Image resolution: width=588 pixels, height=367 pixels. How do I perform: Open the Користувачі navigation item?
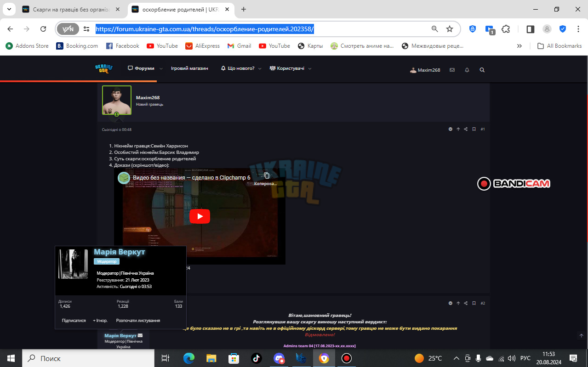click(287, 68)
